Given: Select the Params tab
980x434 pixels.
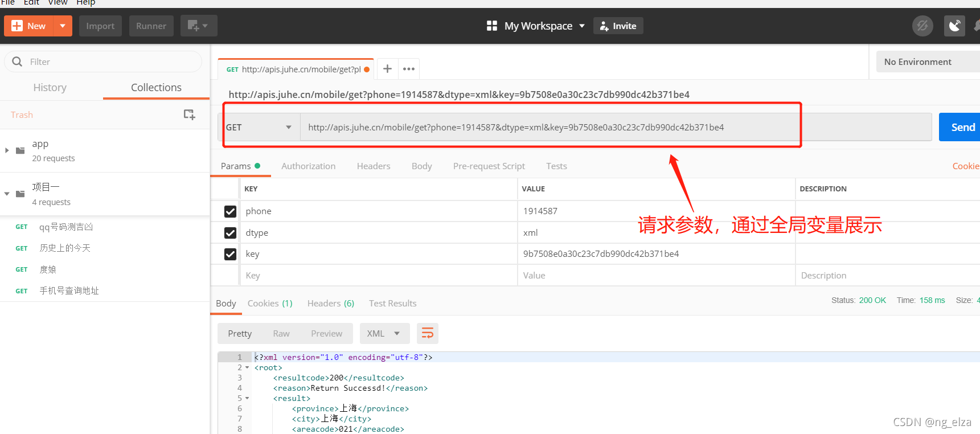Looking at the screenshot, I should pos(240,166).
